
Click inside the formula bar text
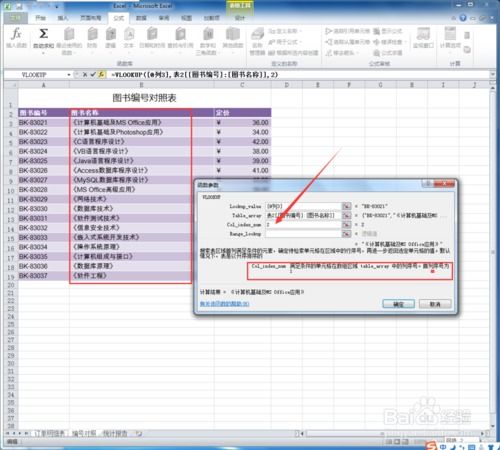point(195,75)
